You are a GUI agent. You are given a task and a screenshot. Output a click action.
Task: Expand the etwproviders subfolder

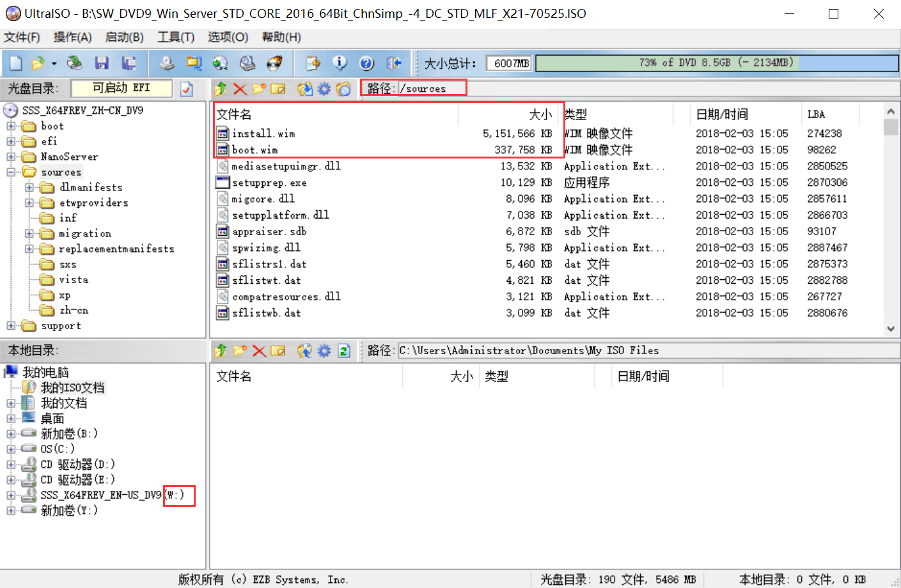(29, 203)
